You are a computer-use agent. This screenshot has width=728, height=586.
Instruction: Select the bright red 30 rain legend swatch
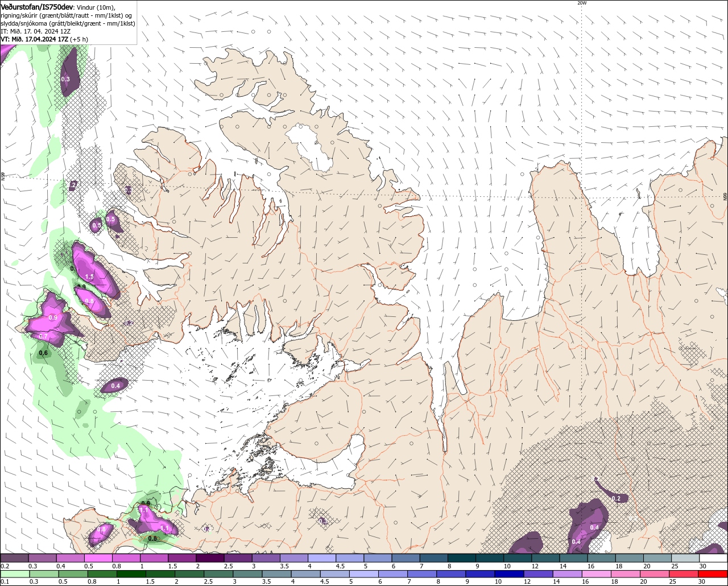pos(713,574)
